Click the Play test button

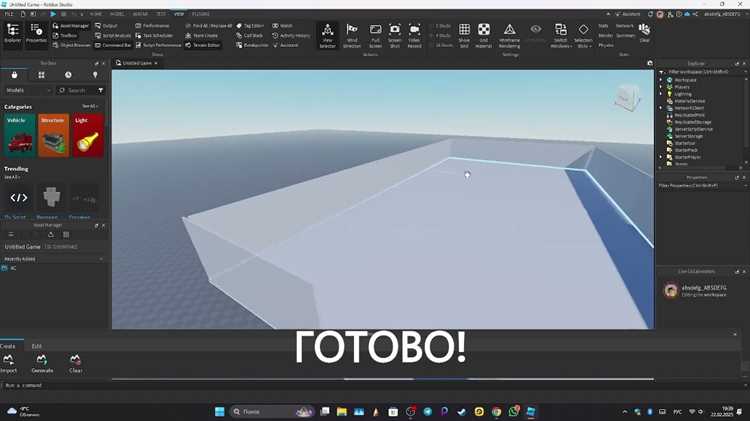point(53,14)
